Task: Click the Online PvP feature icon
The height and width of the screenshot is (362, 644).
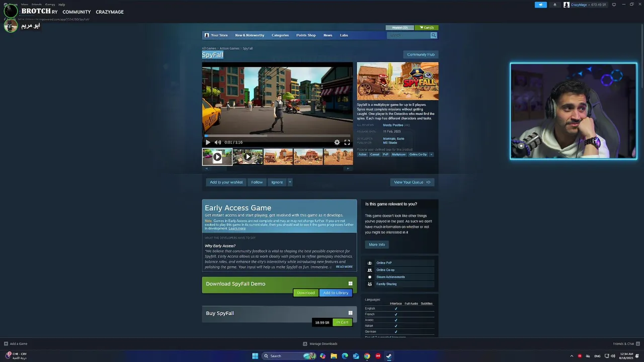Action: (370, 263)
